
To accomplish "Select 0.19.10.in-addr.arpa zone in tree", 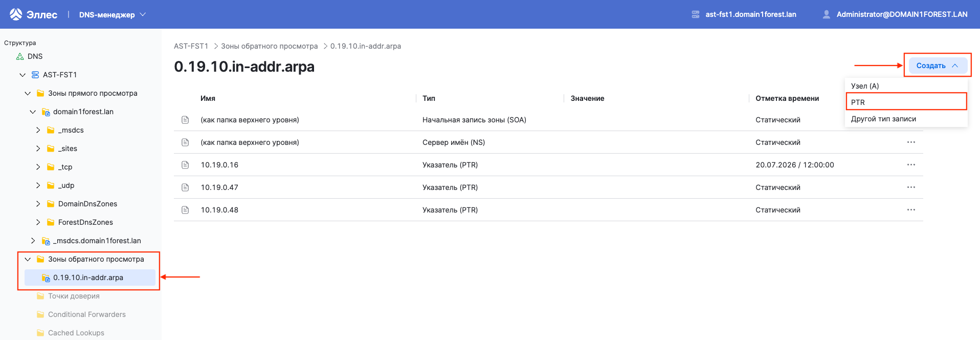I will 90,278.
